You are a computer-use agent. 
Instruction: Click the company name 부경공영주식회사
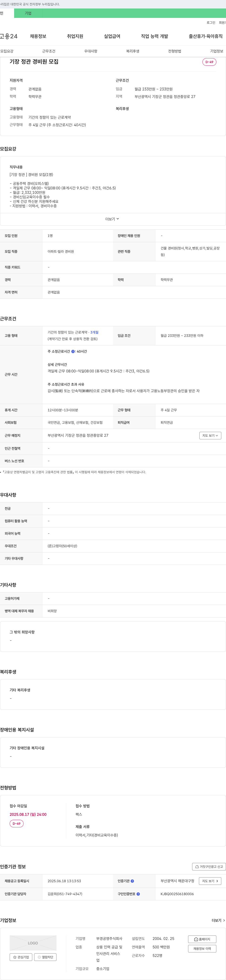(x=109, y=939)
